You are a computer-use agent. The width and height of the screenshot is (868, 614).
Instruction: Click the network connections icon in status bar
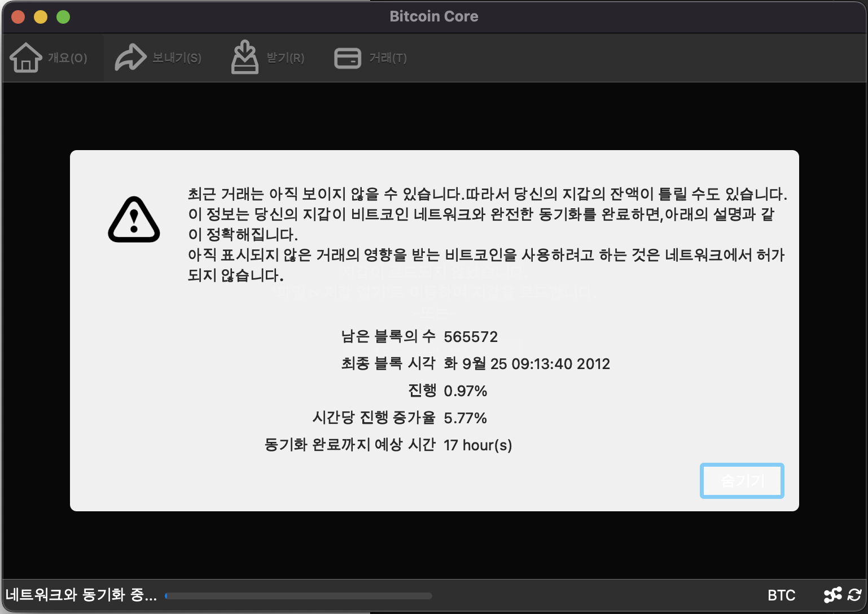832,595
